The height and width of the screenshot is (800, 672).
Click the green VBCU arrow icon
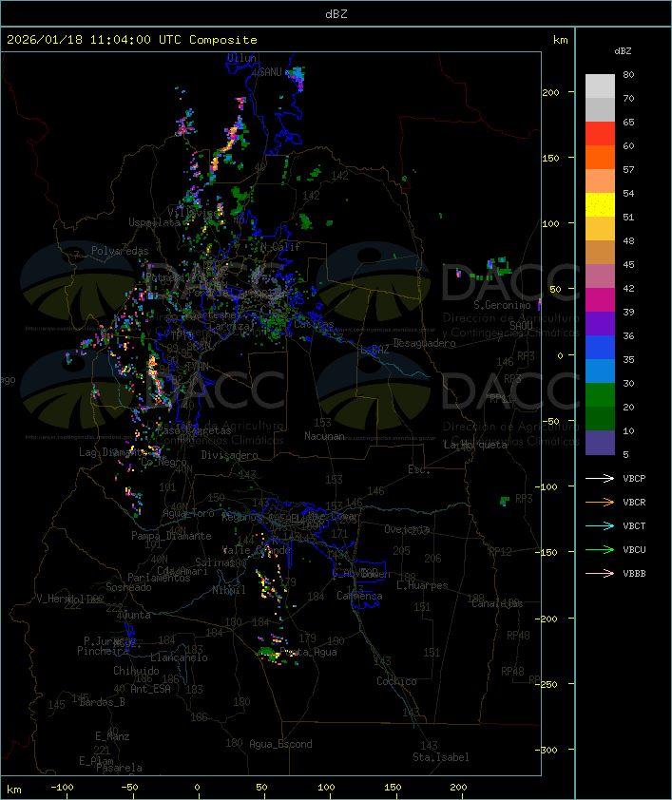pyautogui.click(x=600, y=550)
